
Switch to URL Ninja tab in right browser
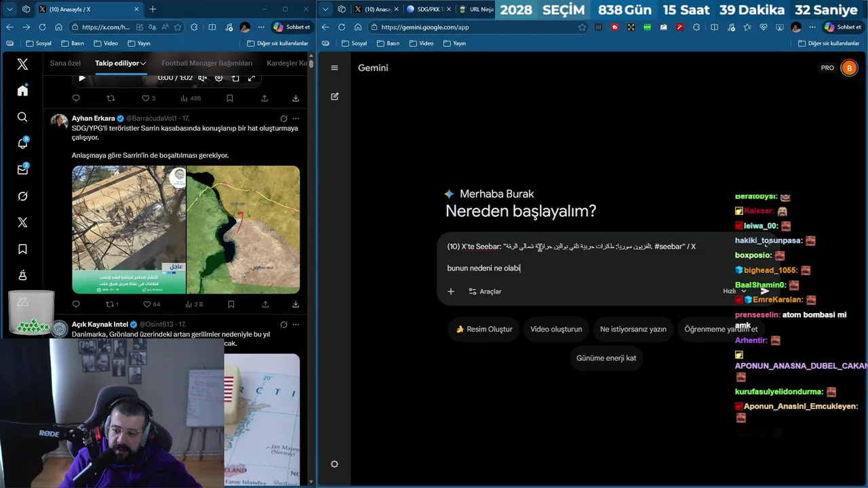click(476, 9)
